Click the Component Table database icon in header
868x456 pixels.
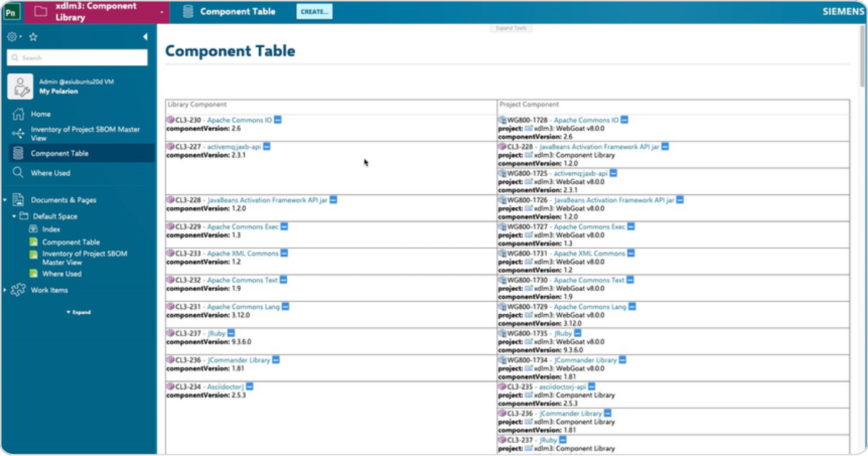tap(188, 12)
